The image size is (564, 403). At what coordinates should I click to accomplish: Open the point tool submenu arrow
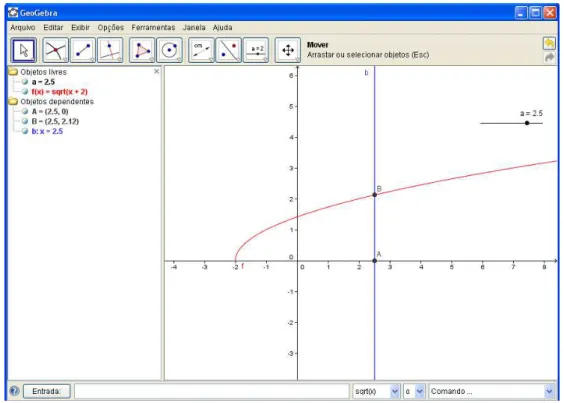(x=65, y=60)
